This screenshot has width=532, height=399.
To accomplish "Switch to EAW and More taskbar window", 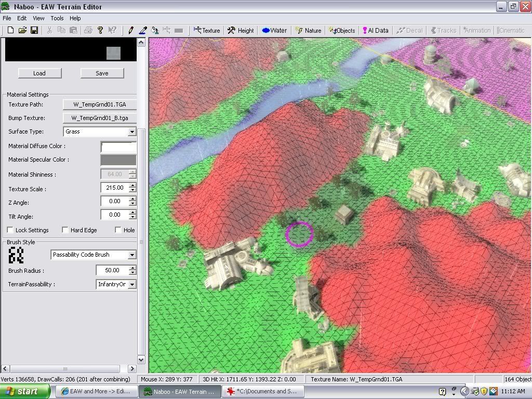I will click(97, 392).
